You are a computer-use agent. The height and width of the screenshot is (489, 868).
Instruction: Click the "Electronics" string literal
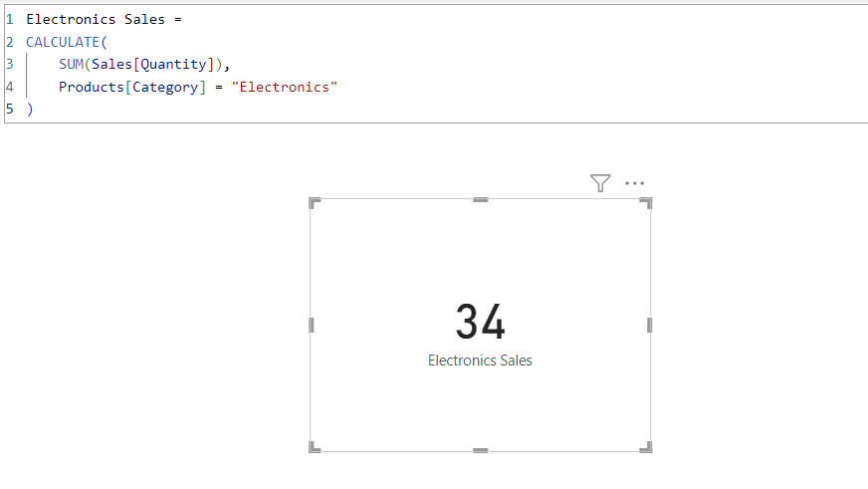click(285, 87)
